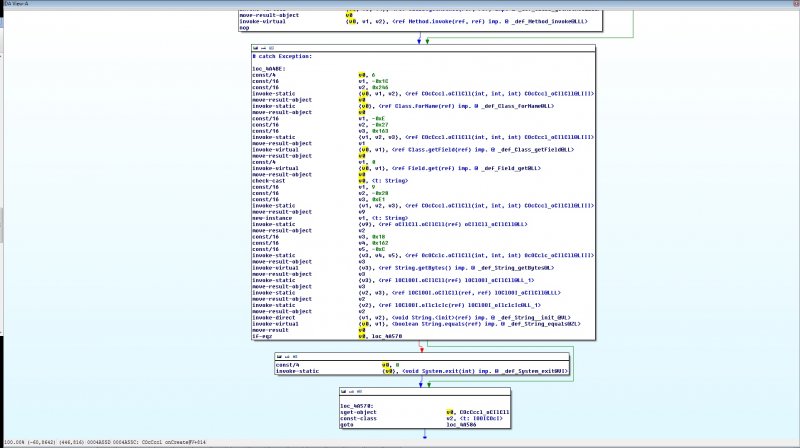Select highlighted v0 on the move-result line
Image resolution: width=800 pixels, height=448 pixels.
[x=362, y=330]
